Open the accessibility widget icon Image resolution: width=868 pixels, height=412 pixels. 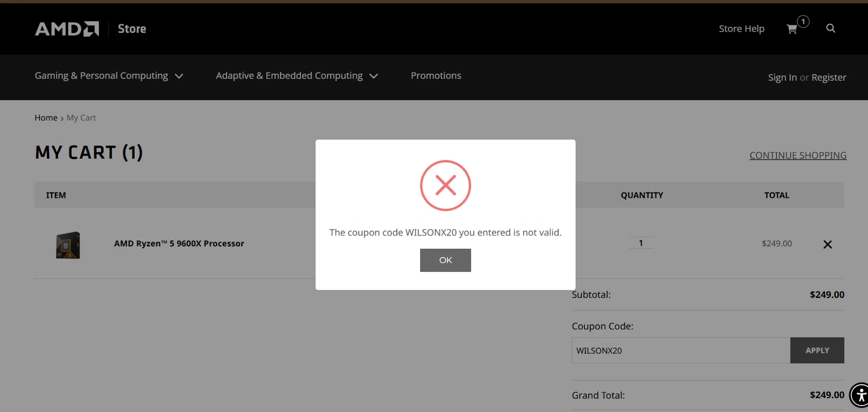pyautogui.click(x=860, y=395)
